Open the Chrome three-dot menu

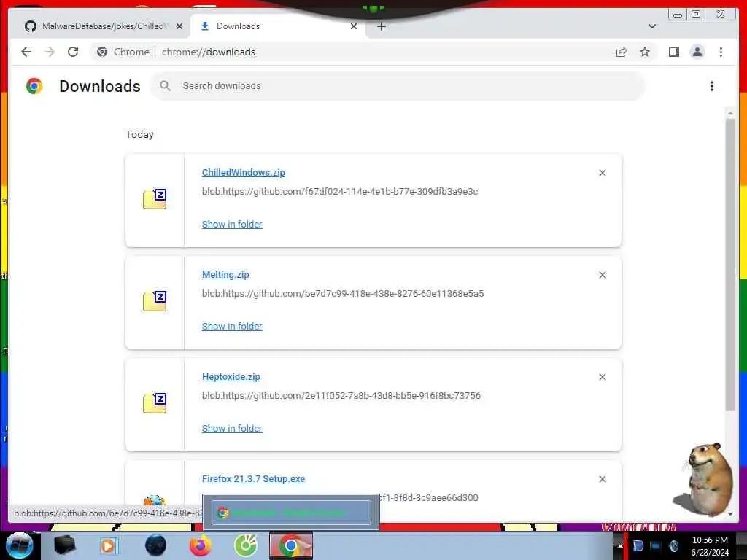coord(721,52)
